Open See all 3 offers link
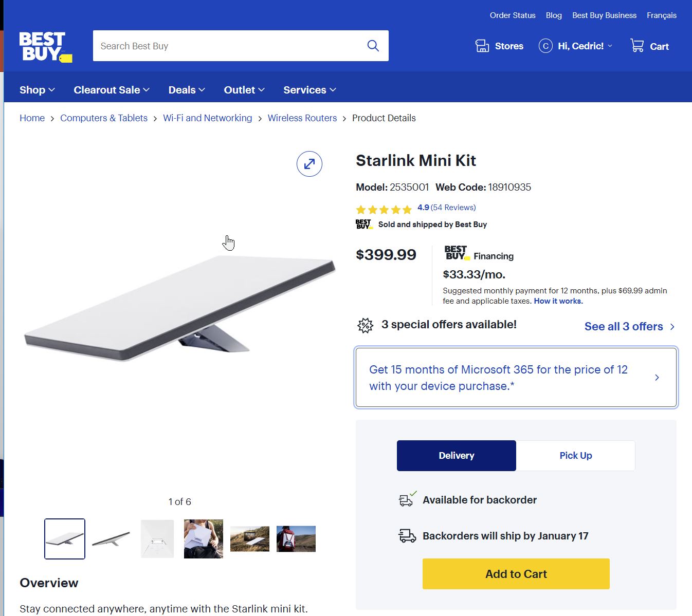This screenshot has height=616, width=692. 629,327
